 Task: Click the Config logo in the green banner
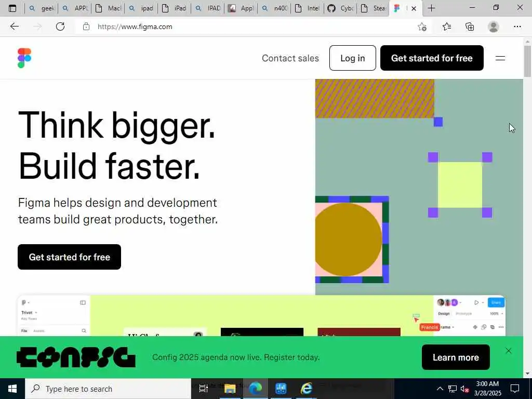[76, 357]
